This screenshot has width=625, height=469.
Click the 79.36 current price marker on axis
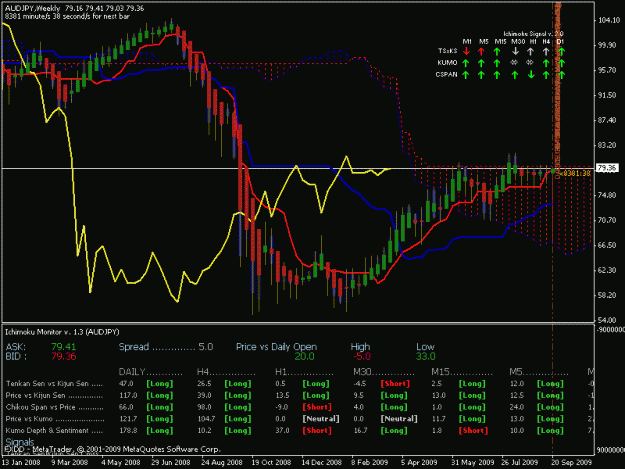pos(607,168)
